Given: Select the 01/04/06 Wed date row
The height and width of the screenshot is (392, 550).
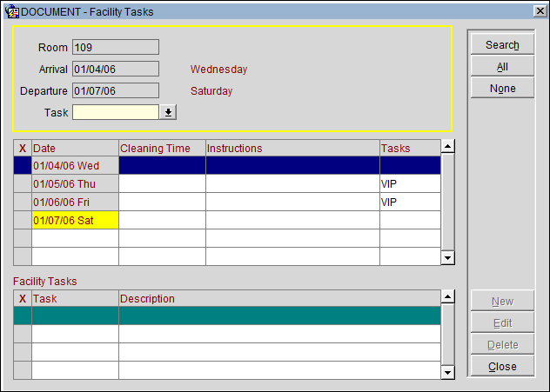Looking at the screenshot, I should [75, 165].
